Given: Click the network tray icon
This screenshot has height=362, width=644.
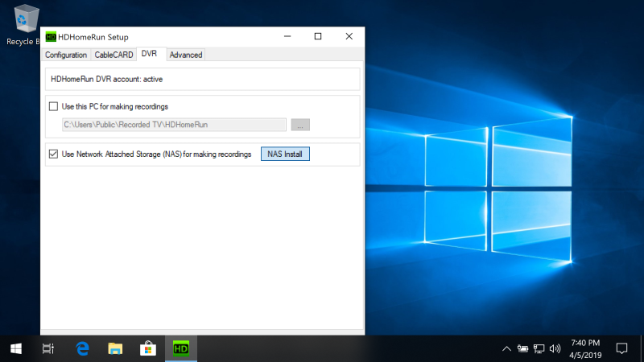Looking at the screenshot, I should point(539,349).
